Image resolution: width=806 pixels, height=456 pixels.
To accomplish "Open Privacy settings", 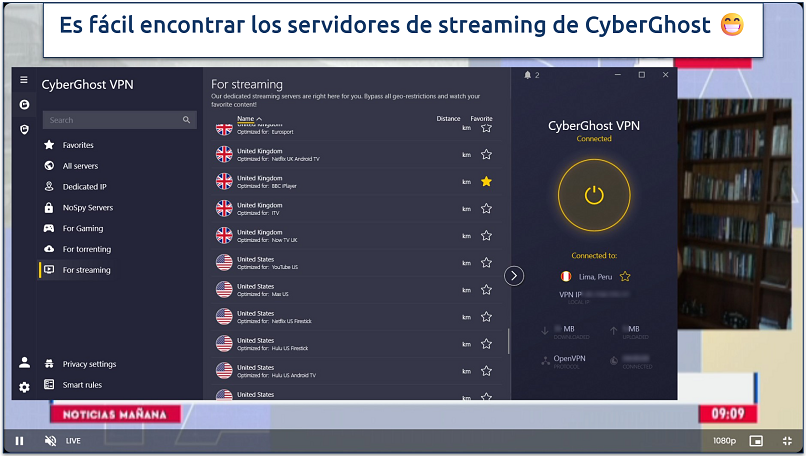I will [x=89, y=364].
